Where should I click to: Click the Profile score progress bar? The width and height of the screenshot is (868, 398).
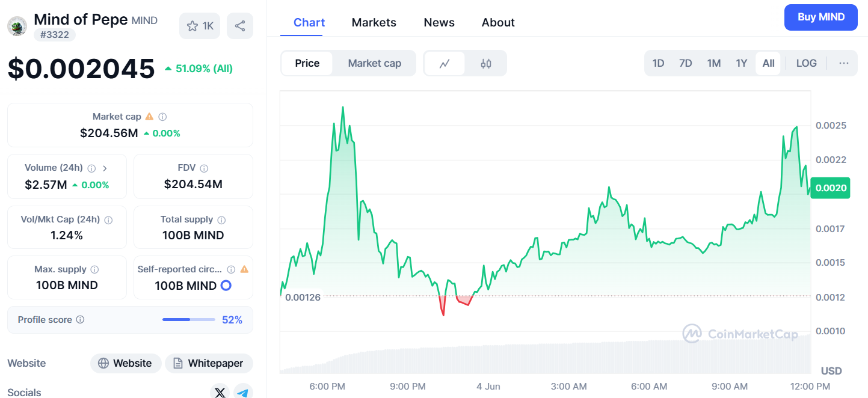point(189,320)
